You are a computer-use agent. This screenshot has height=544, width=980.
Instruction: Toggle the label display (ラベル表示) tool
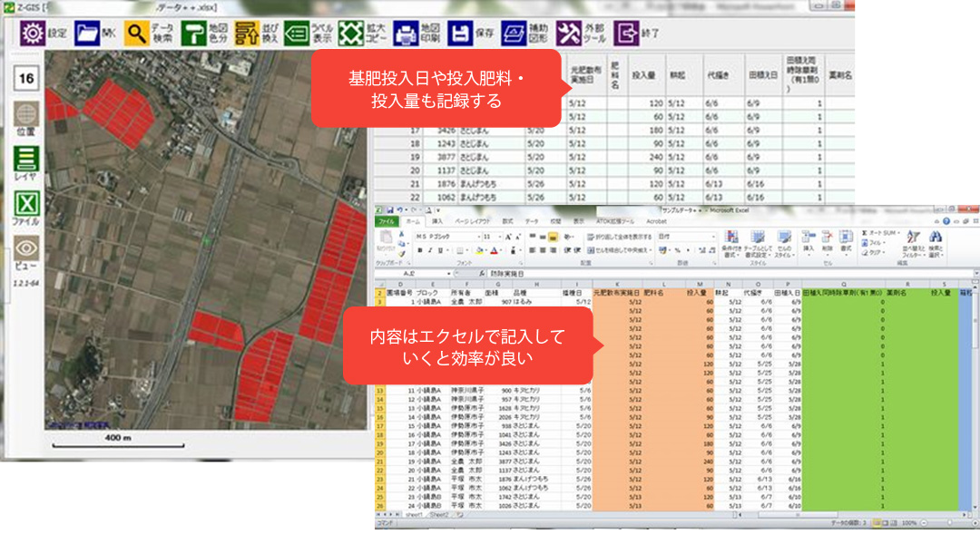[x=296, y=34]
